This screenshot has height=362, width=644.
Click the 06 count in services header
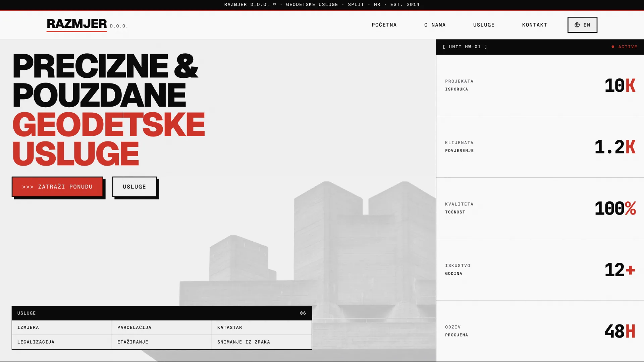(x=303, y=313)
